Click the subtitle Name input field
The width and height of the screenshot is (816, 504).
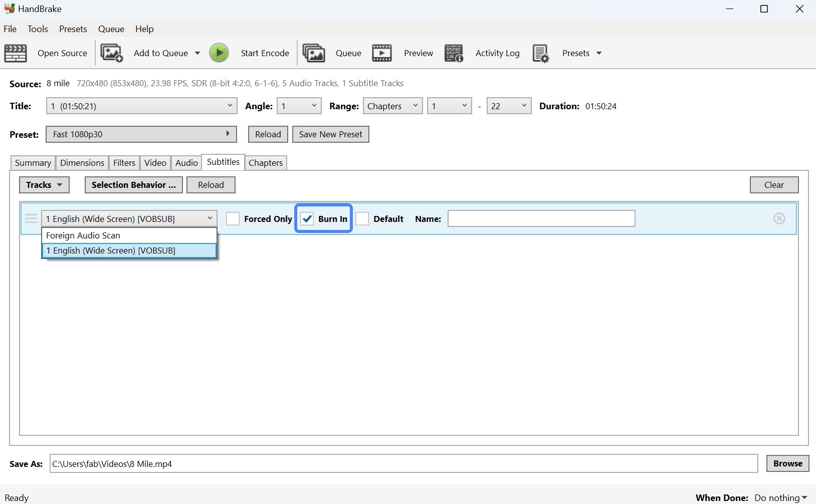(540, 218)
